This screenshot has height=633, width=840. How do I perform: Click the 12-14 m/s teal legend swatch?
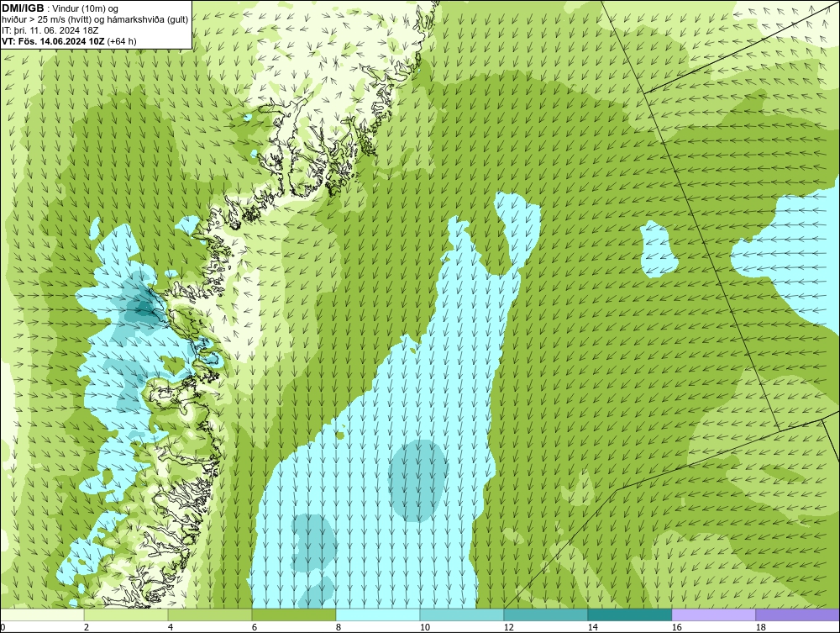[545, 615]
